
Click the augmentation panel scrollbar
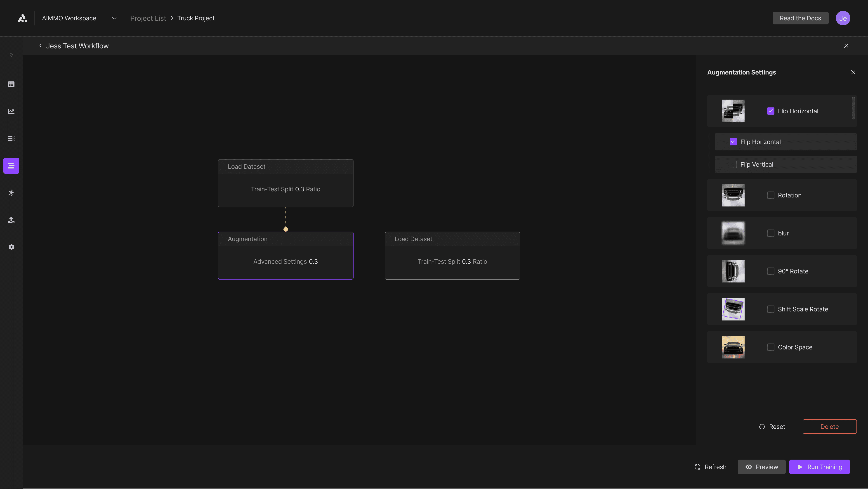(853, 108)
